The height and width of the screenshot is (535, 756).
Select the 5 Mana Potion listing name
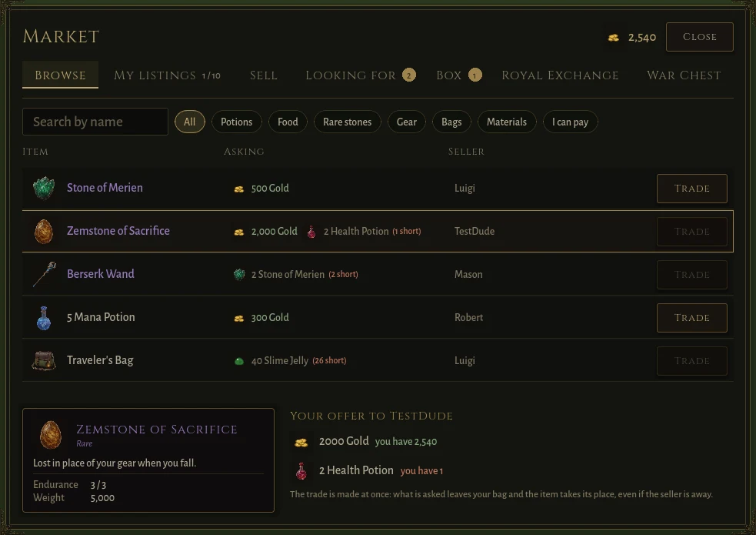coord(101,317)
